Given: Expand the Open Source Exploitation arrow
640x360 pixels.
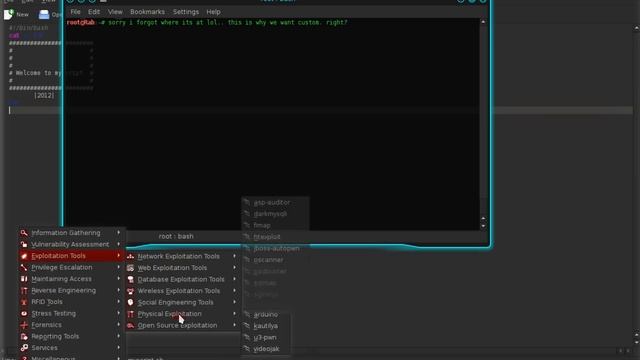Looking at the screenshot, I should (235, 325).
